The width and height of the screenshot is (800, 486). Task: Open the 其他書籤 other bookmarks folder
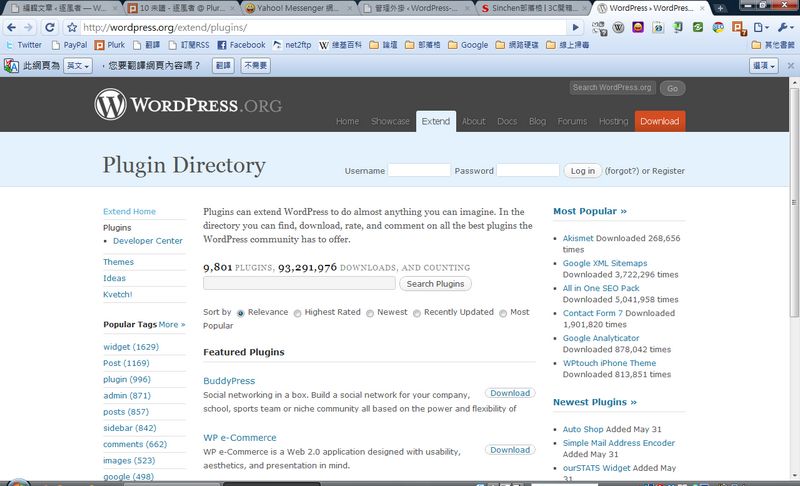[773, 45]
